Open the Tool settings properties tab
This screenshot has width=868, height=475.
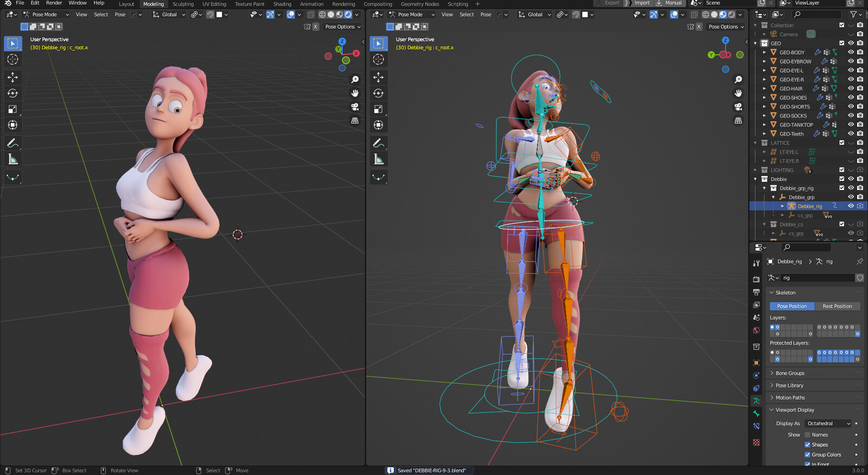pyautogui.click(x=756, y=263)
